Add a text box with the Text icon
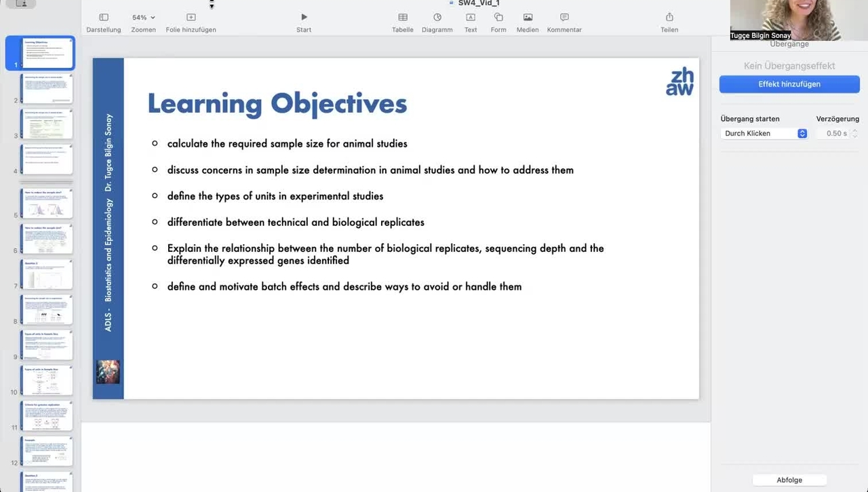 (x=471, y=18)
